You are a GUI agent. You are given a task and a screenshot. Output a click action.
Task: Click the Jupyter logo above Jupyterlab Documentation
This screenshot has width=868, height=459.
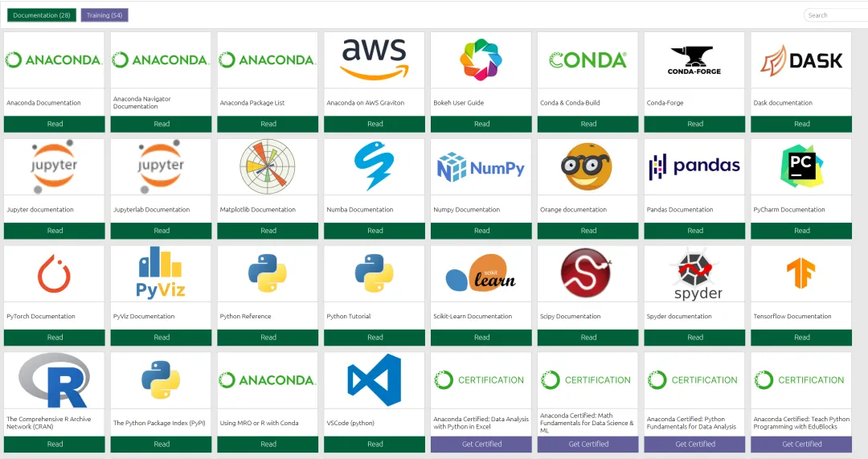161,166
